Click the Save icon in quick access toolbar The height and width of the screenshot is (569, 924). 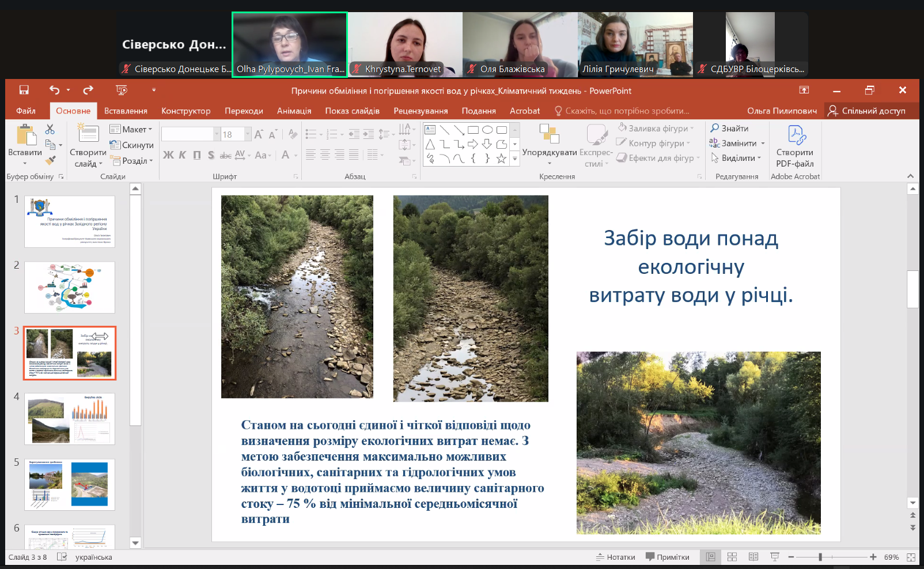pyautogui.click(x=24, y=90)
